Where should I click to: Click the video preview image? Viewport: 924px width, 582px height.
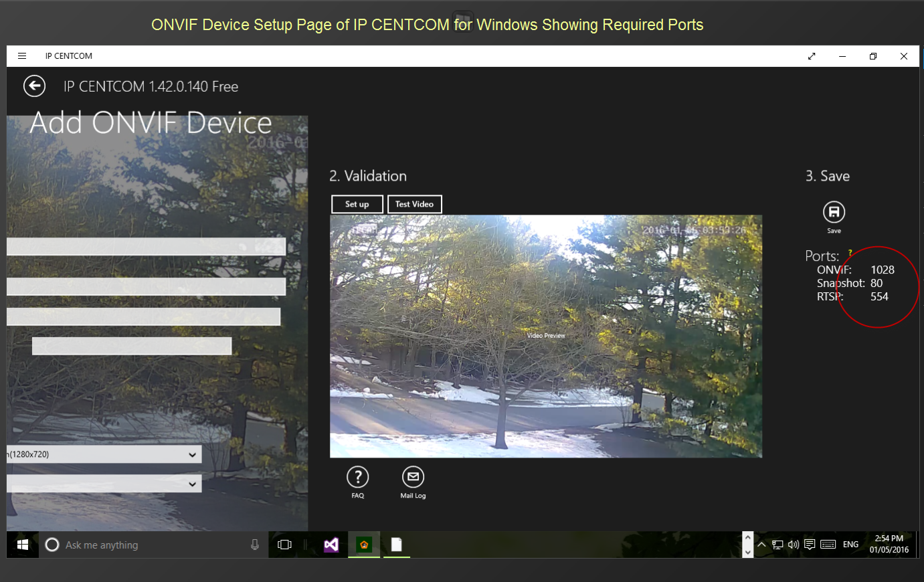point(546,336)
